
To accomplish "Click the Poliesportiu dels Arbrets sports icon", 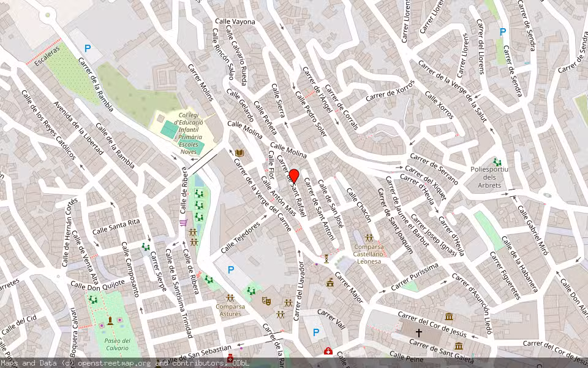I will click(497, 162).
